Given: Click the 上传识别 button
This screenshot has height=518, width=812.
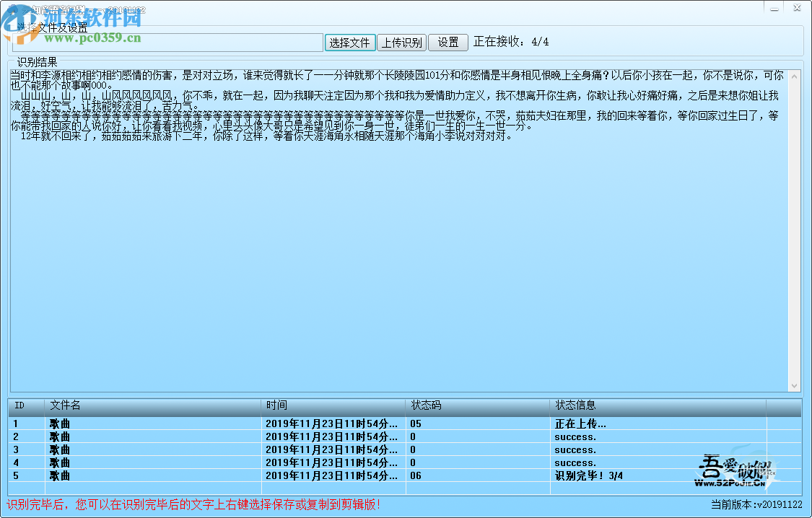Looking at the screenshot, I should click(402, 42).
